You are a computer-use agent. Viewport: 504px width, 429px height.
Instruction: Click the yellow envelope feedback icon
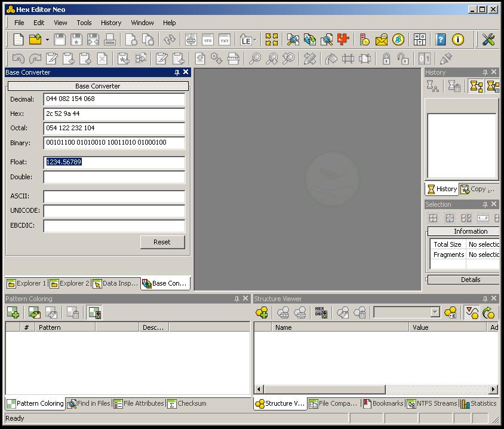382,39
